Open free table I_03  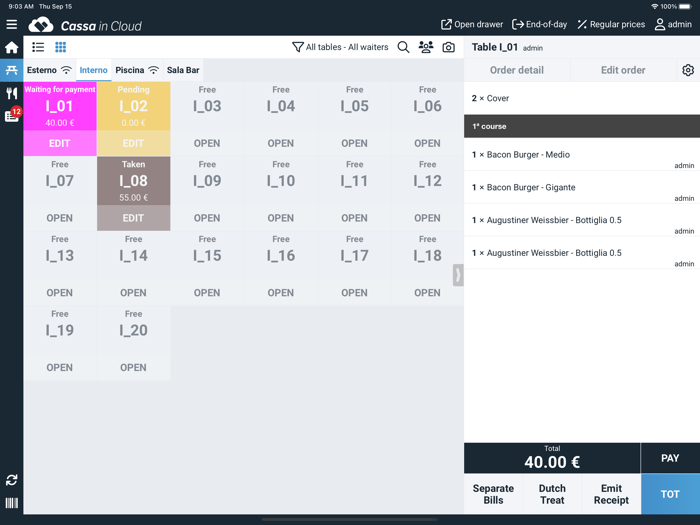pos(207,143)
